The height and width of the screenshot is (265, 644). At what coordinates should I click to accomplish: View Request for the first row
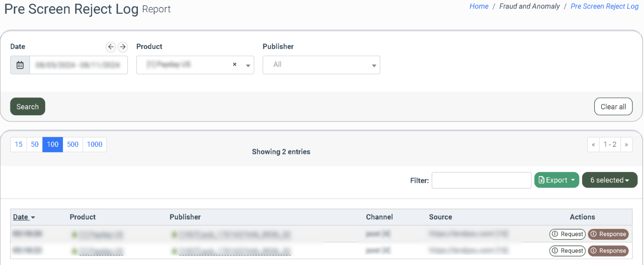(x=567, y=234)
